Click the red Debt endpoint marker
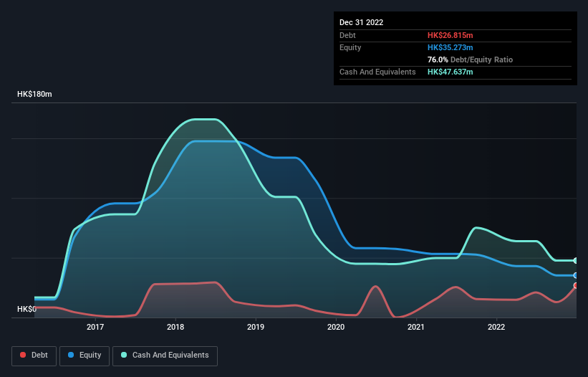This screenshot has height=377, width=588. (576, 285)
